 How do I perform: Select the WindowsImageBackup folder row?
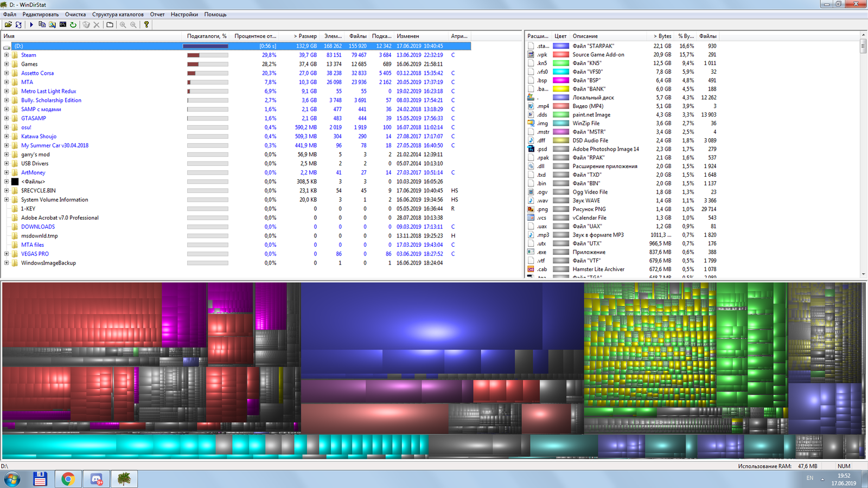(x=236, y=263)
